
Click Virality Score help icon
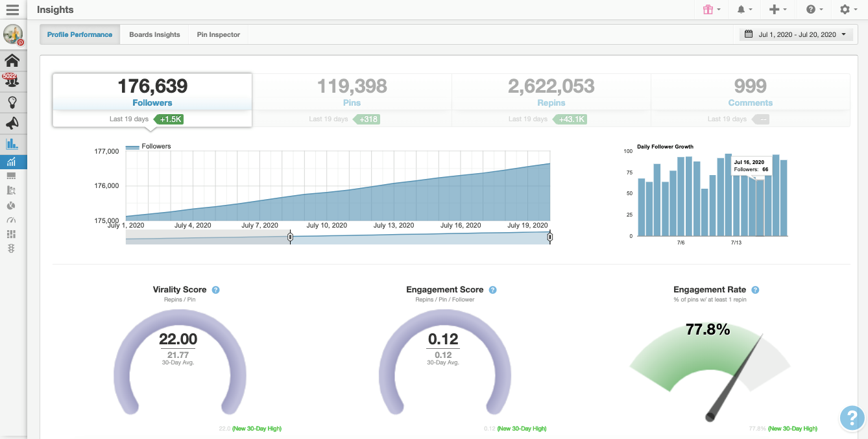click(215, 290)
